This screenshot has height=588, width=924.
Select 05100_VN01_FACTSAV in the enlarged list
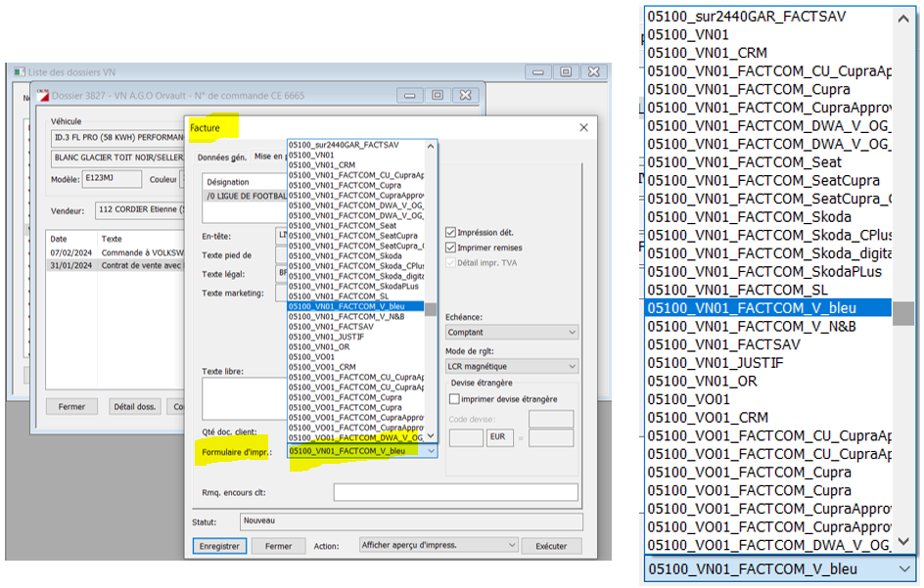point(768,345)
